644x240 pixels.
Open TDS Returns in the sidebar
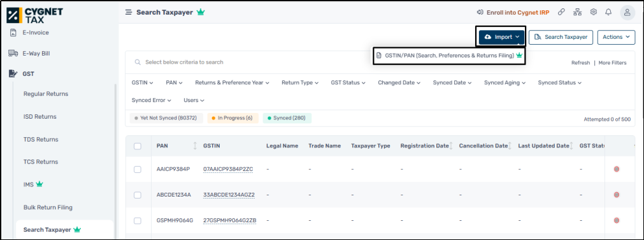pyautogui.click(x=41, y=139)
